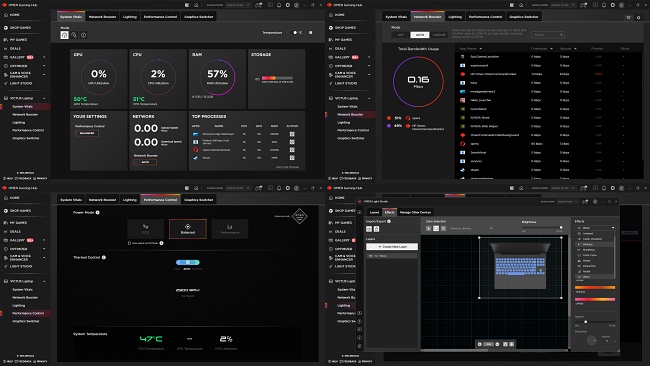Adjust the Speed slider in Light Studio

(595, 322)
